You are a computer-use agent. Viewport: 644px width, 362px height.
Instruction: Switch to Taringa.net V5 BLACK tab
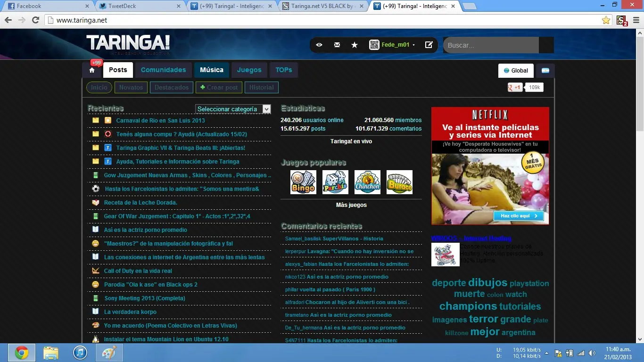coord(323,6)
